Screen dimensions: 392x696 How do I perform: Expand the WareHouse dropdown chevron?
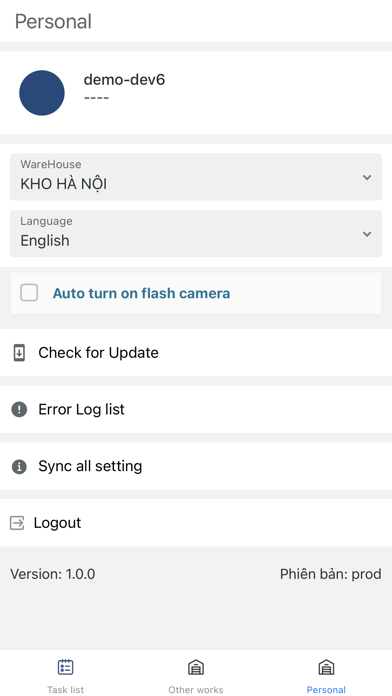367,178
